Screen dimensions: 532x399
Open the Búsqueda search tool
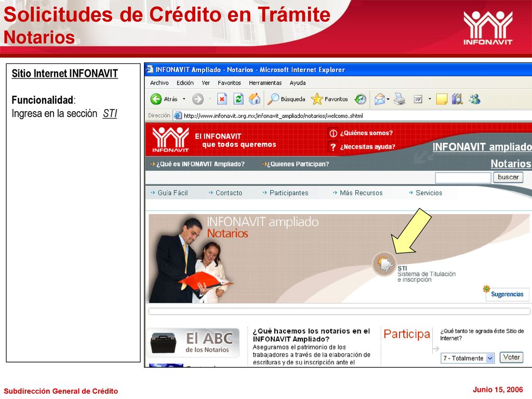point(286,99)
